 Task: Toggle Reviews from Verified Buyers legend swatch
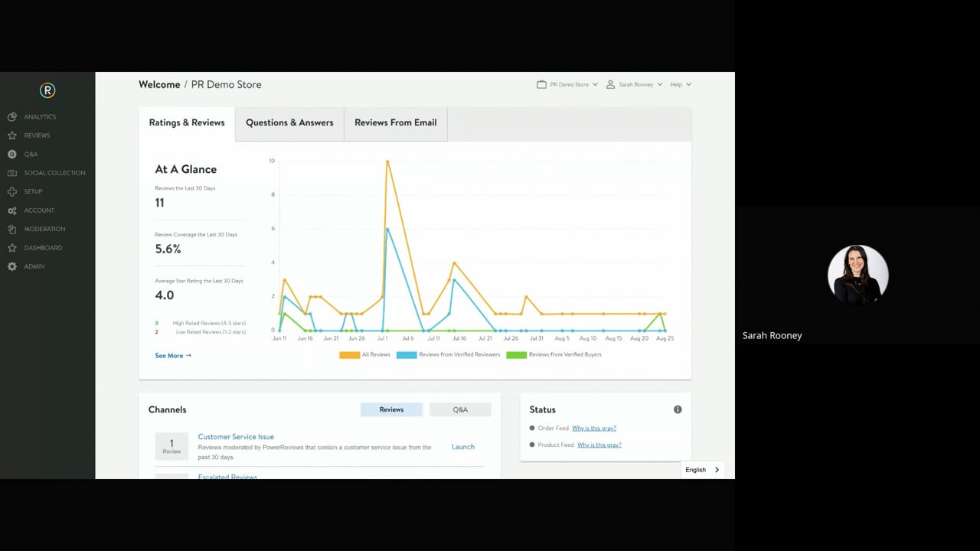click(x=516, y=355)
